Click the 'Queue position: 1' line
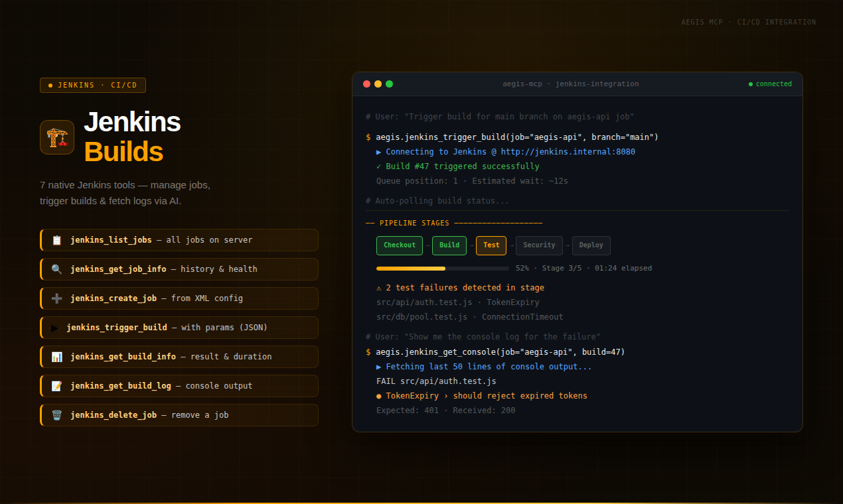843x504 pixels. [x=472, y=181]
